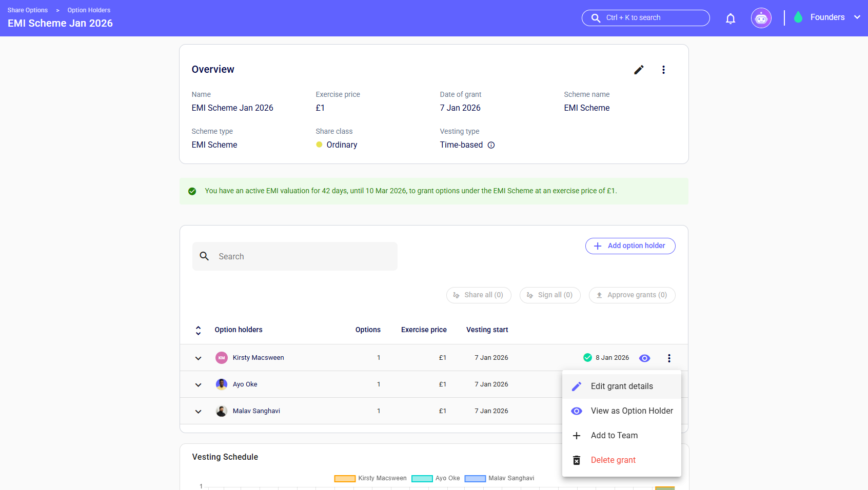Click the sort arrows beside Option holders
Screen dimensions: 868x490
coord(198,330)
